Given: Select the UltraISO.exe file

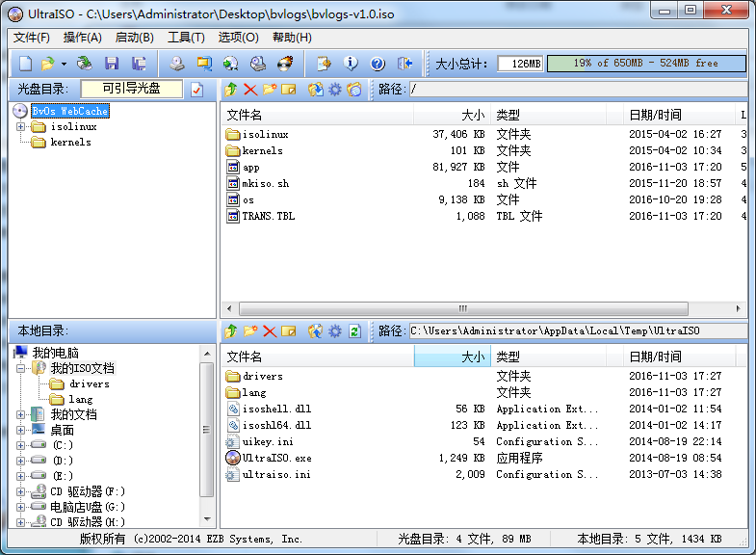Looking at the screenshot, I should click(x=276, y=458).
